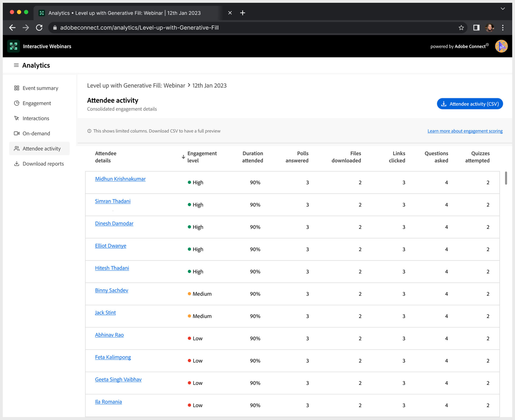Select the Download reports menu item
The width and height of the screenshot is (515, 420).
pyautogui.click(x=43, y=163)
